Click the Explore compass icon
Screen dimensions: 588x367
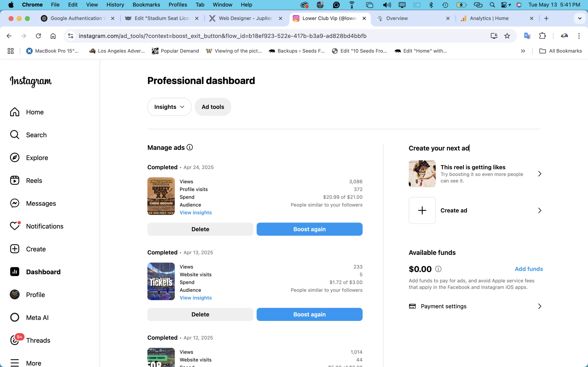click(x=14, y=158)
